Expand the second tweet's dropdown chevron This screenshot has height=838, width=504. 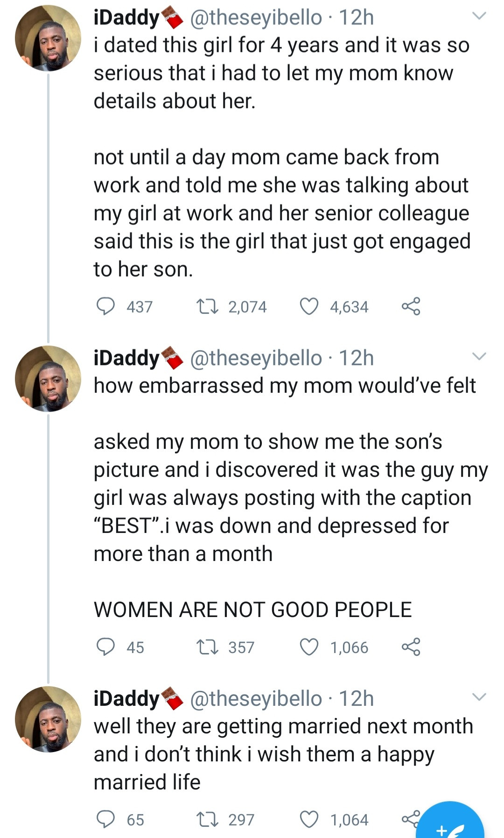(x=479, y=357)
